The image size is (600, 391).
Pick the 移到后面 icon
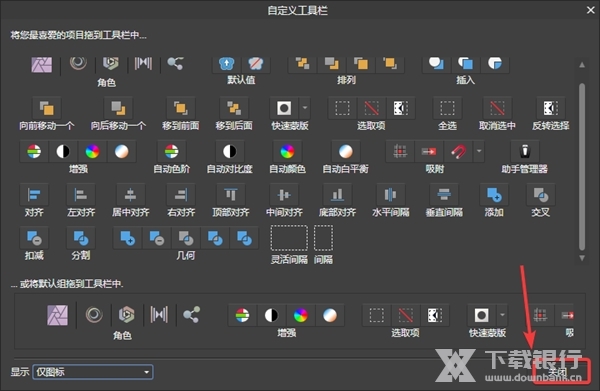click(233, 108)
